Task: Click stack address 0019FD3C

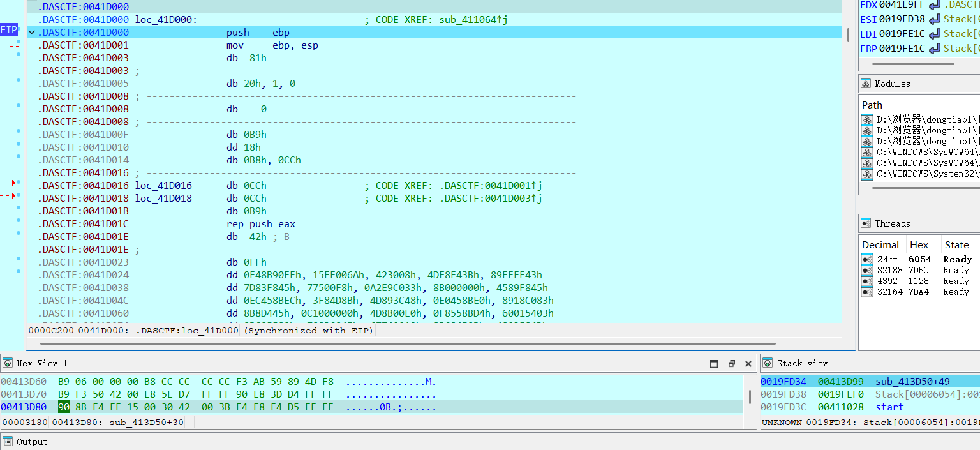Action: pyautogui.click(x=783, y=407)
